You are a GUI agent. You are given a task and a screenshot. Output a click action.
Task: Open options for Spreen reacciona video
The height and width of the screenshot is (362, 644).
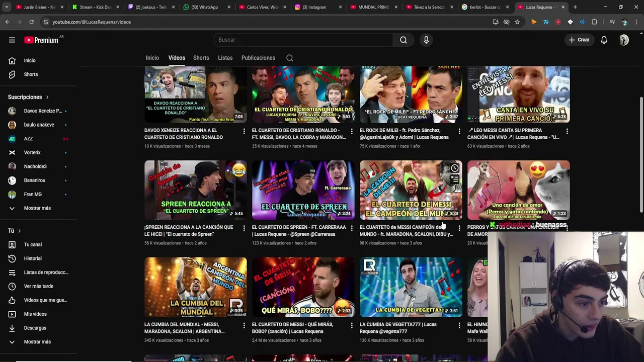click(244, 228)
